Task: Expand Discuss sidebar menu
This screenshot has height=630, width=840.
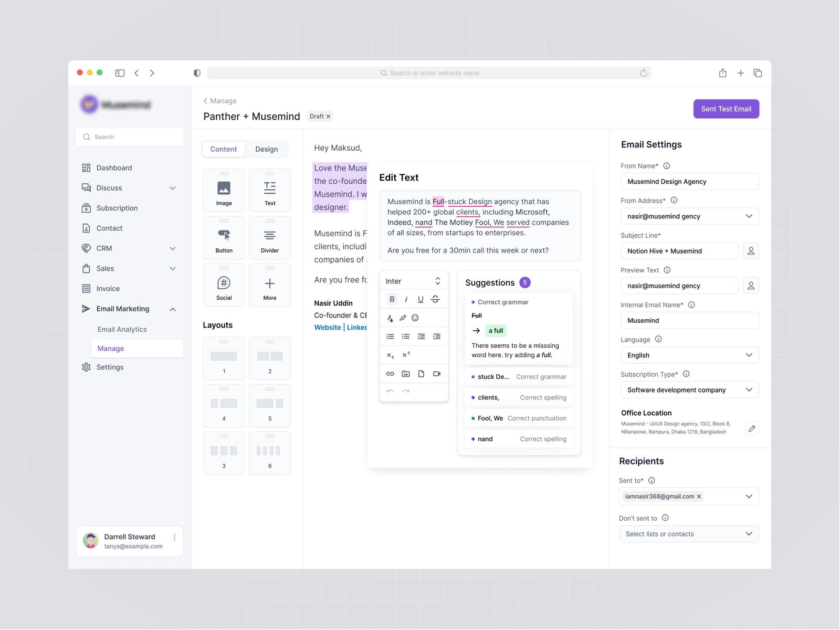Action: tap(172, 188)
